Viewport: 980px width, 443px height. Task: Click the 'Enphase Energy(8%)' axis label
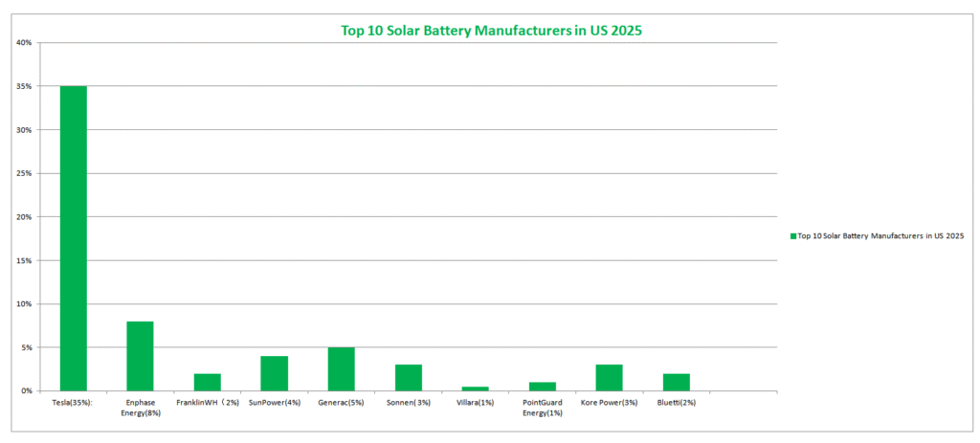coord(141,408)
